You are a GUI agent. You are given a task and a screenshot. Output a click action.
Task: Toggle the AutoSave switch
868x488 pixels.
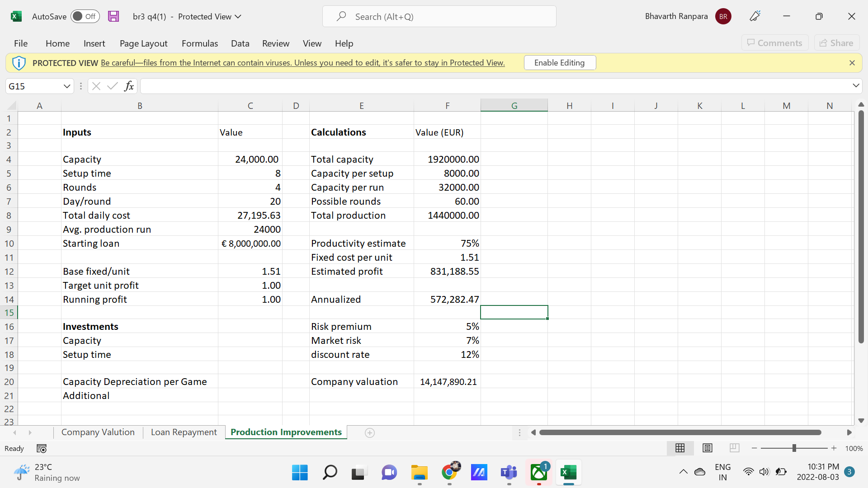coord(85,16)
